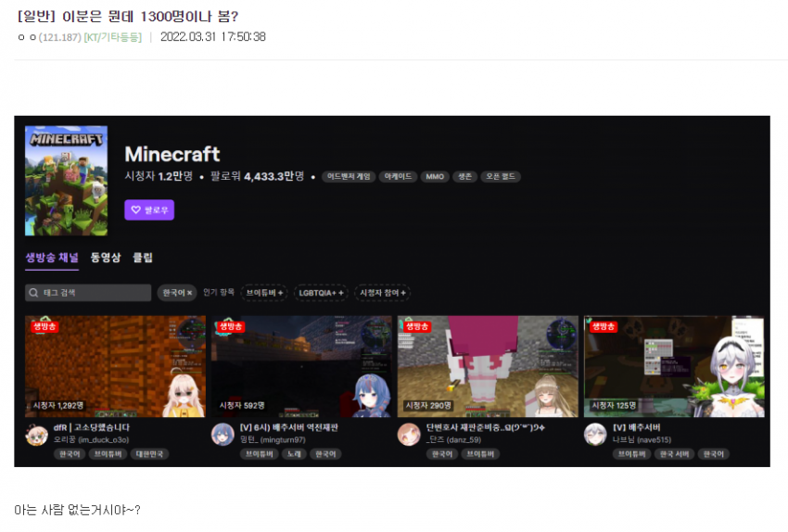Click the Minecraft game cover art
Viewport: 788px width, 532px height.
[x=67, y=181]
